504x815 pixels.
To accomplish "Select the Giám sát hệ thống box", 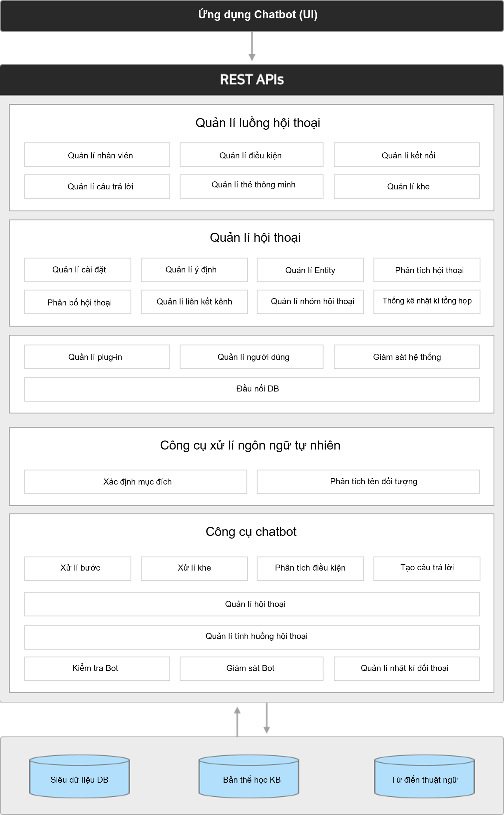I will [407, 356].
